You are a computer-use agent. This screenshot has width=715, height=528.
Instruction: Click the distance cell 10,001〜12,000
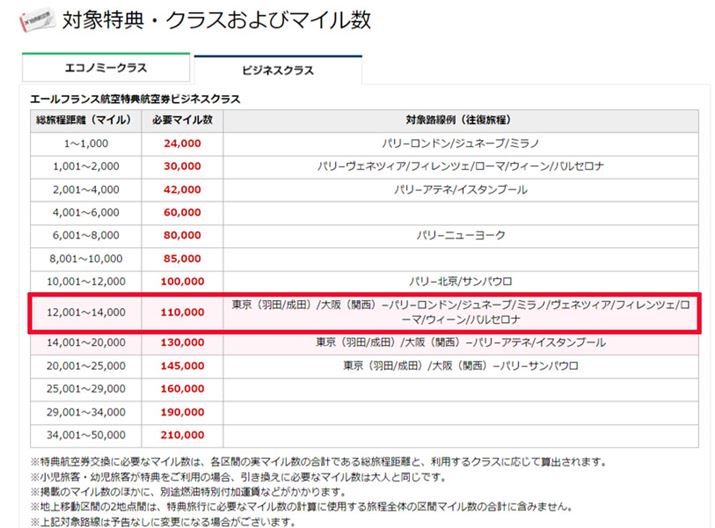pos(86,281)
